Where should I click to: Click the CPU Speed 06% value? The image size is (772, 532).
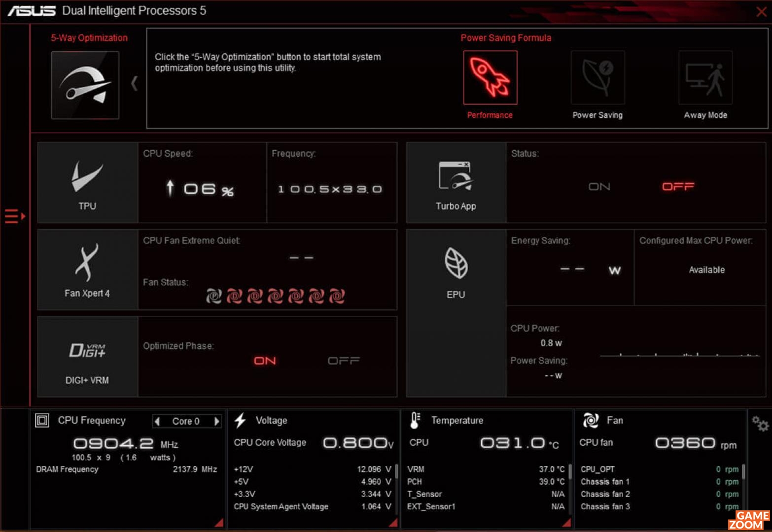[209, 189]
